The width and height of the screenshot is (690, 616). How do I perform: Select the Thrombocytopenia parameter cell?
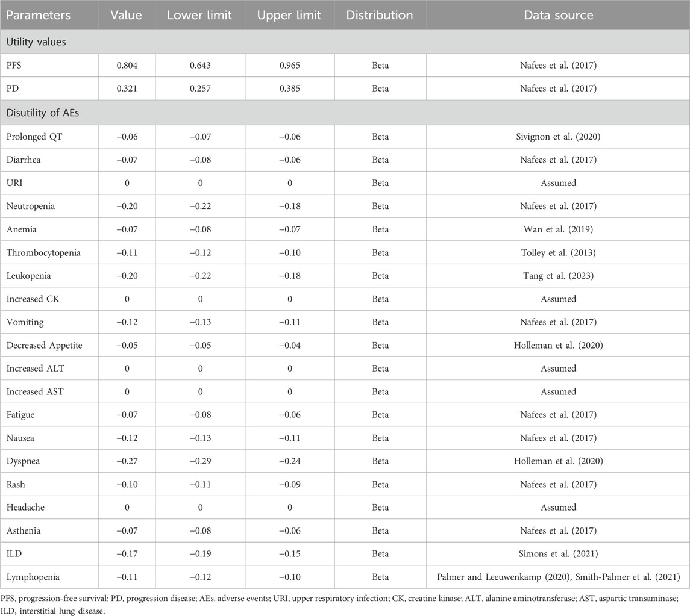point(43,253)
